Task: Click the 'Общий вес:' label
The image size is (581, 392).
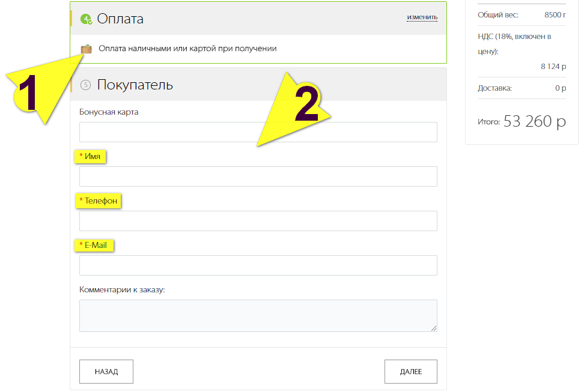Action: coord(498,15)
